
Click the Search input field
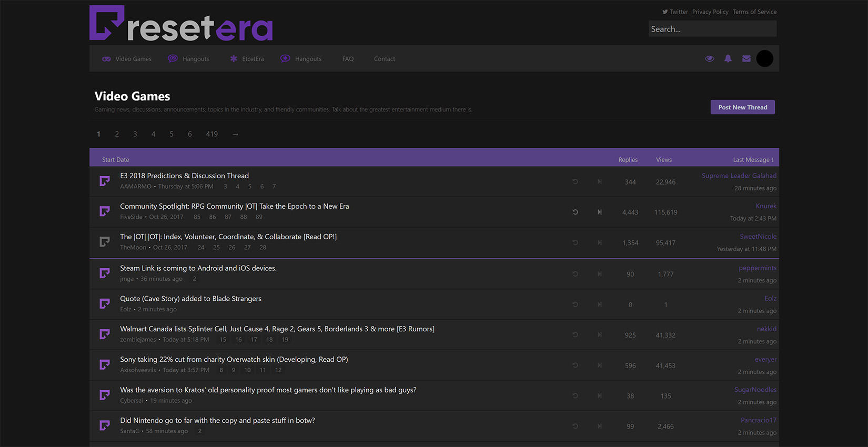(712, 29)
